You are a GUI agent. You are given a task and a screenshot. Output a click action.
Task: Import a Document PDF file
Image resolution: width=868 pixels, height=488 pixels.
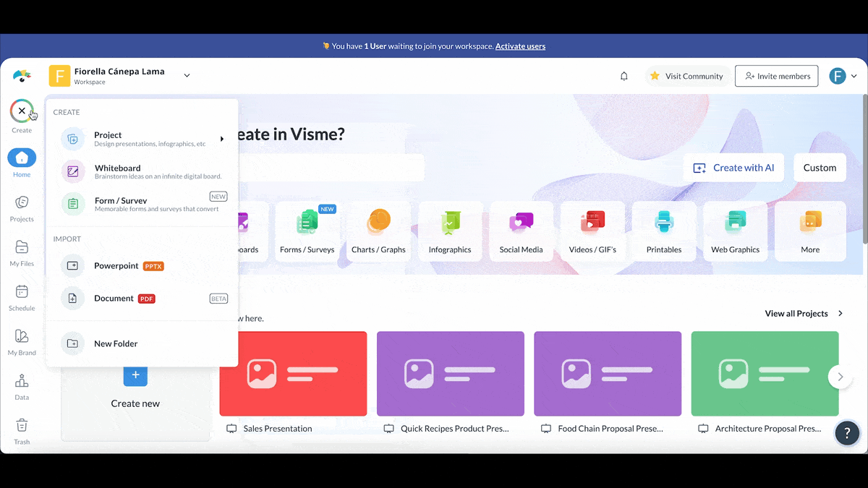(x=142, y=299)
